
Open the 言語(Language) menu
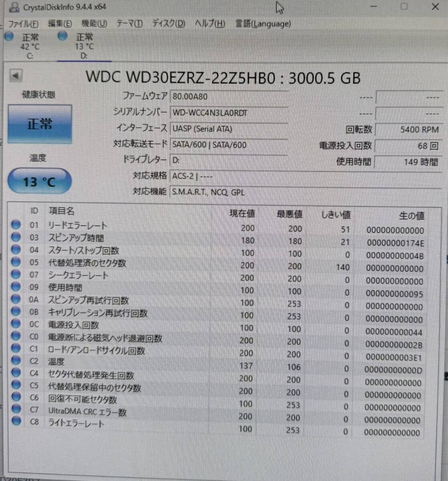tap(263, 24)
